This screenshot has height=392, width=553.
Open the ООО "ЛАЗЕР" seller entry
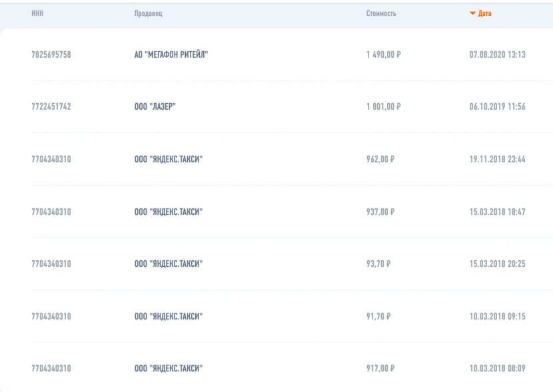(155, 106)
